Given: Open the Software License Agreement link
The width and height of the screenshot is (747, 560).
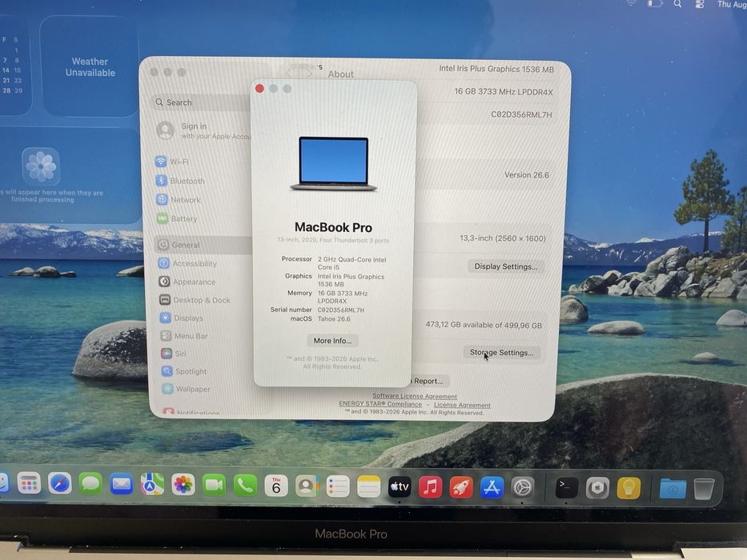Looking at the screenshot, I should pyautogui.click(x=415, y=396).
